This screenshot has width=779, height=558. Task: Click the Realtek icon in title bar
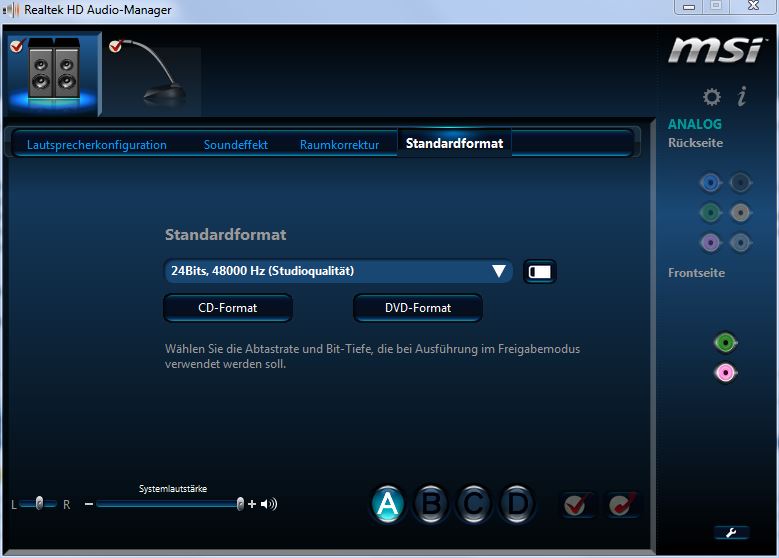click(10, 9)
